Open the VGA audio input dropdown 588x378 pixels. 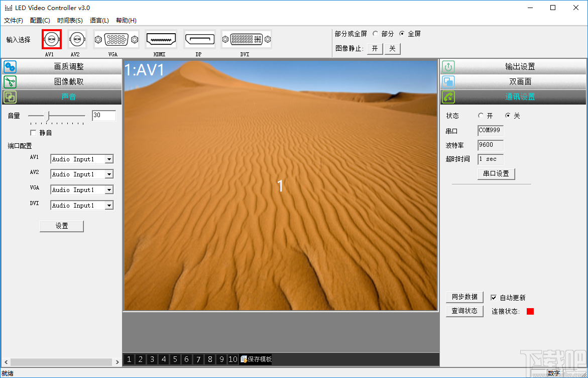(109, 190)
